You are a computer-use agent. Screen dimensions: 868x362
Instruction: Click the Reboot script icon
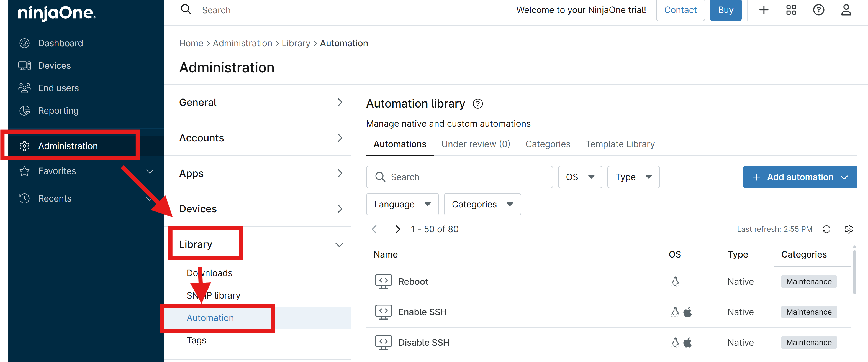pos(384,281)
